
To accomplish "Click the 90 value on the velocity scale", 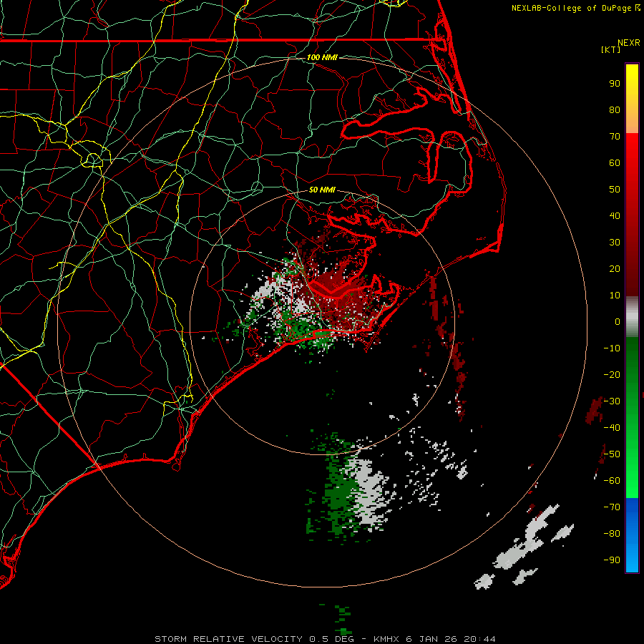I will [x=615, y=84].
